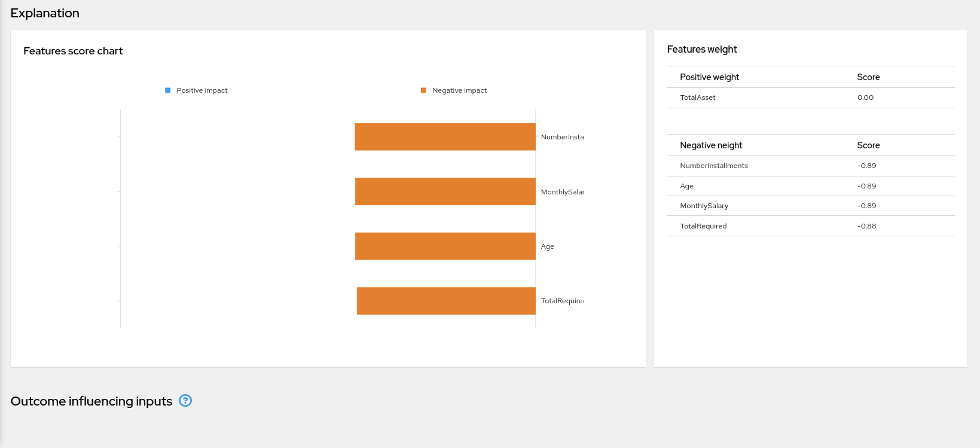Image resolution: width=980 pixels, height=448 pixels.
Task: Select the Age bar in chart
Action: [445, 246]
